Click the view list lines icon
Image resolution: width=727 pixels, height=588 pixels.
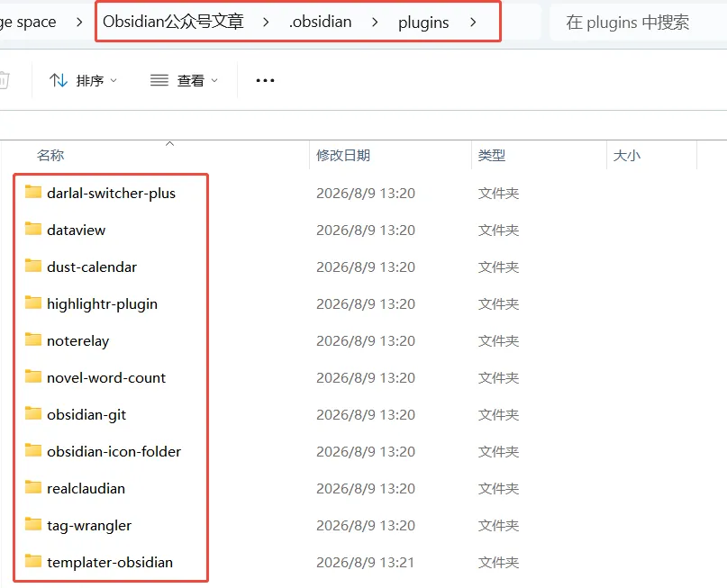pyautogui.click(x=159, y=81)
